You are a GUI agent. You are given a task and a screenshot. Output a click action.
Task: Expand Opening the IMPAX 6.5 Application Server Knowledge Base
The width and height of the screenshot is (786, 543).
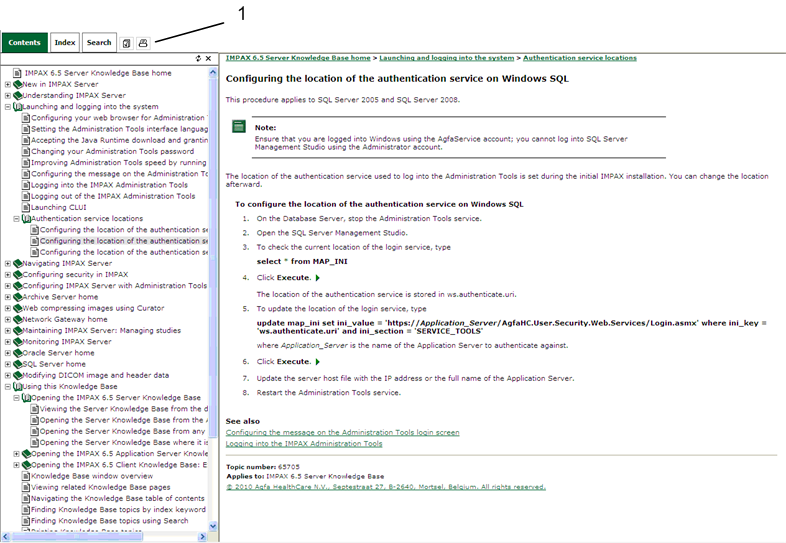pyautogui.click(x=17, y=454)
